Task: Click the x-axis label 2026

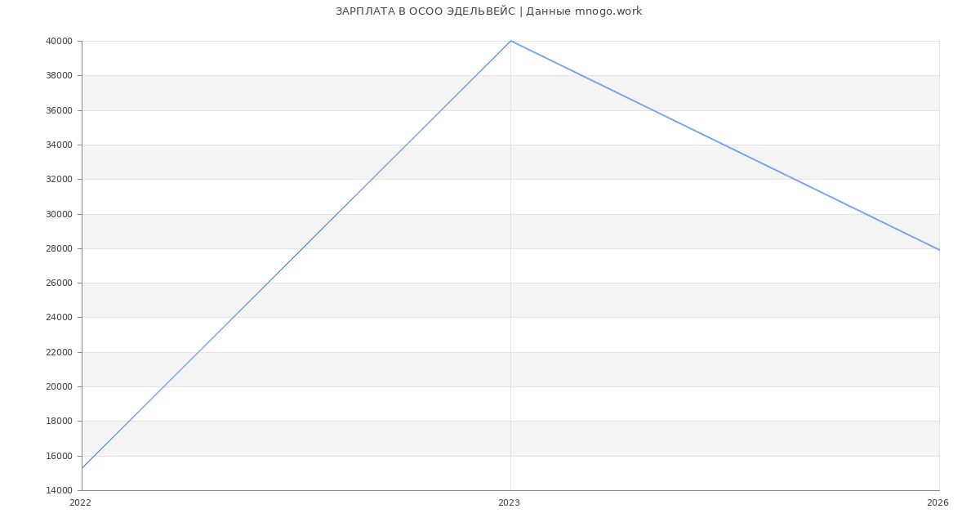Action: tap(938, 502)
